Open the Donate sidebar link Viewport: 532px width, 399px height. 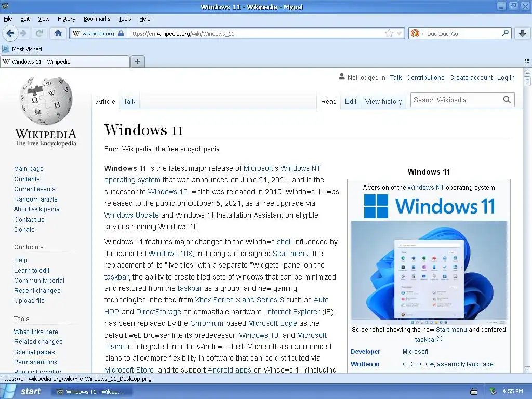point(24,229)
